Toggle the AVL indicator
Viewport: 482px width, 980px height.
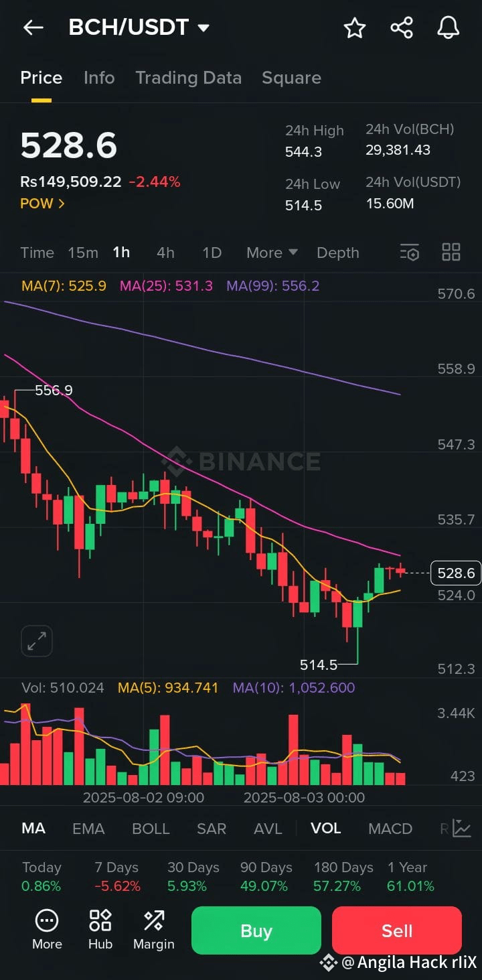268,828
